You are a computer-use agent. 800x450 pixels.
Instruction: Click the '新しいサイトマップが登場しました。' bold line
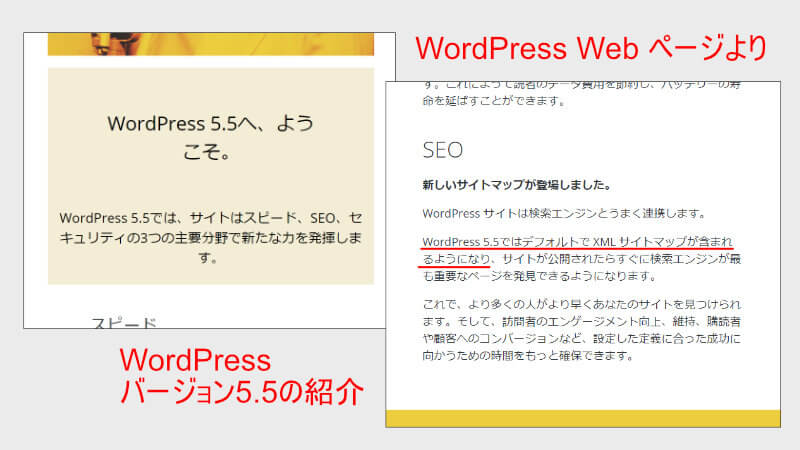pyautogui.click(x=517, y=185)
